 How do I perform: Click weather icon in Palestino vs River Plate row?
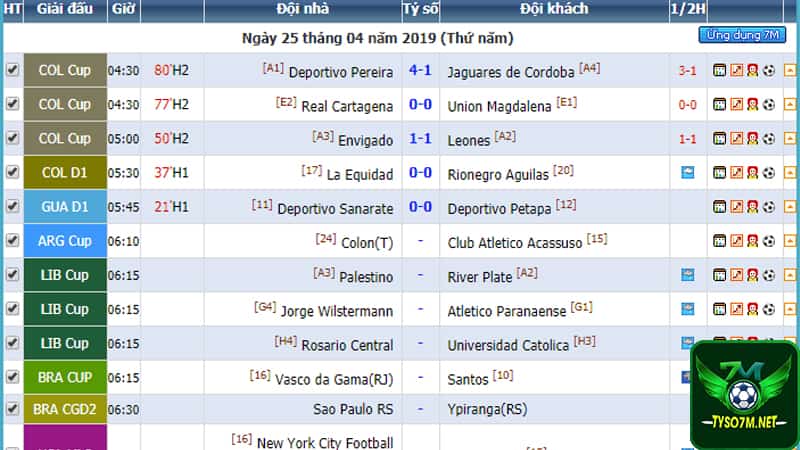pos(688,275)
